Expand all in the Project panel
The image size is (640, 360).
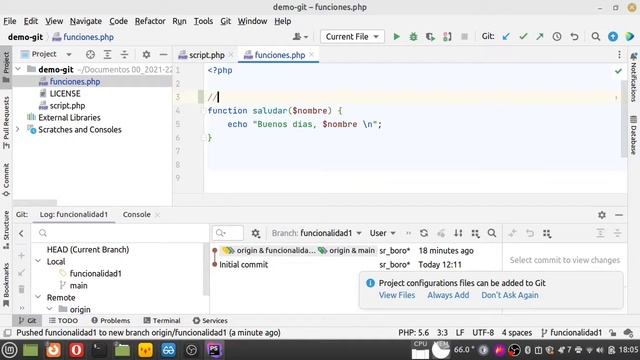(x=107, y=54)
